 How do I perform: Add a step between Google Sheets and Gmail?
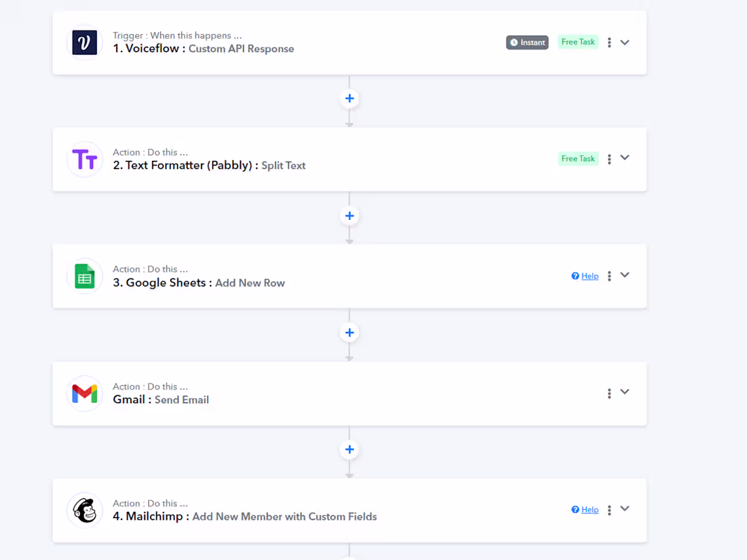tap(349, 333)
